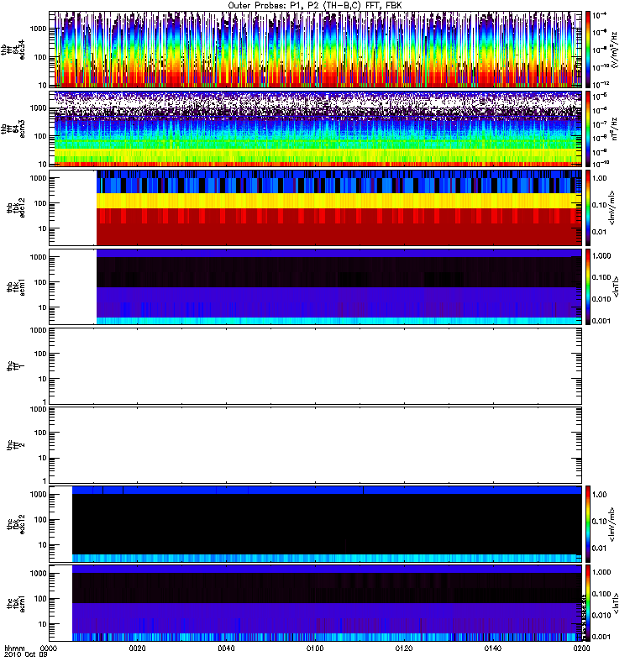Viewport: 630px width, 672px height.
Task: Click the 100 tick label of thc fff 1
Action: click(39, 354)
